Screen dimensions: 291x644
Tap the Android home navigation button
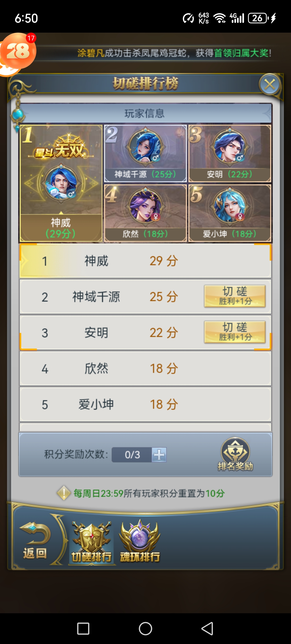pyautogui.click(x=145, y=629)
